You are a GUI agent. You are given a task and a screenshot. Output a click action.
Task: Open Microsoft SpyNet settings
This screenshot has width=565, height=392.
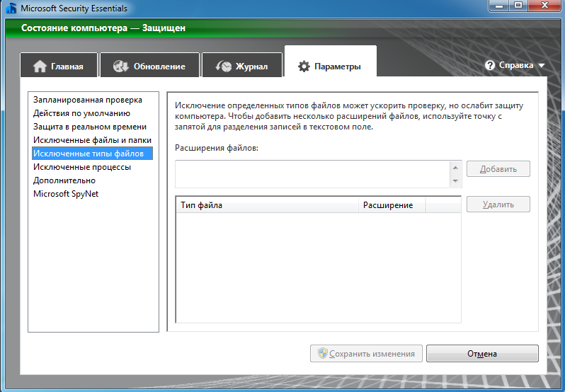tap(66, 194)
